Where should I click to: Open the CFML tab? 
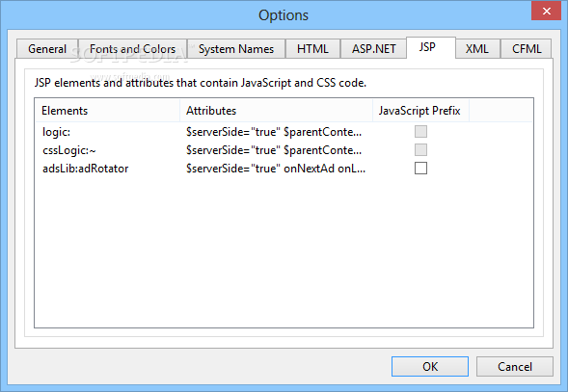[x=526, y=49]
